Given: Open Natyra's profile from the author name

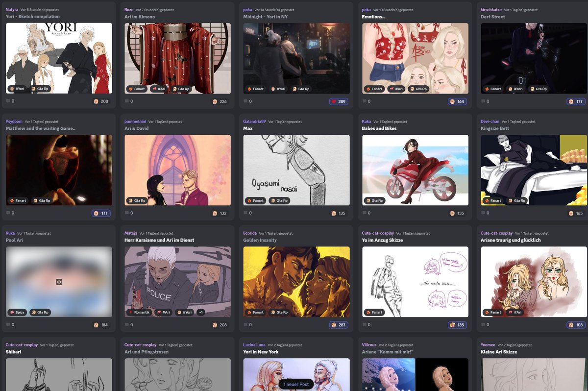Looking at the screenshot, I should [x=12, y=10].
